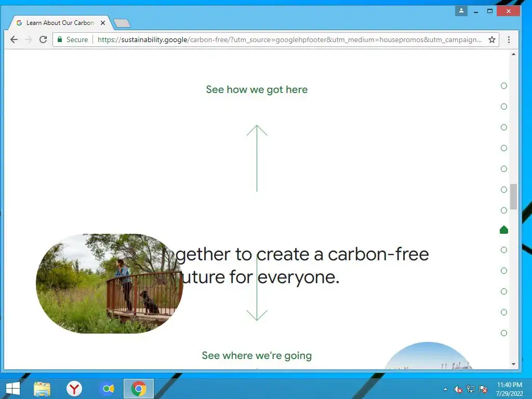
Task: Click the See how we got here link
Action: tap(257, 89)
